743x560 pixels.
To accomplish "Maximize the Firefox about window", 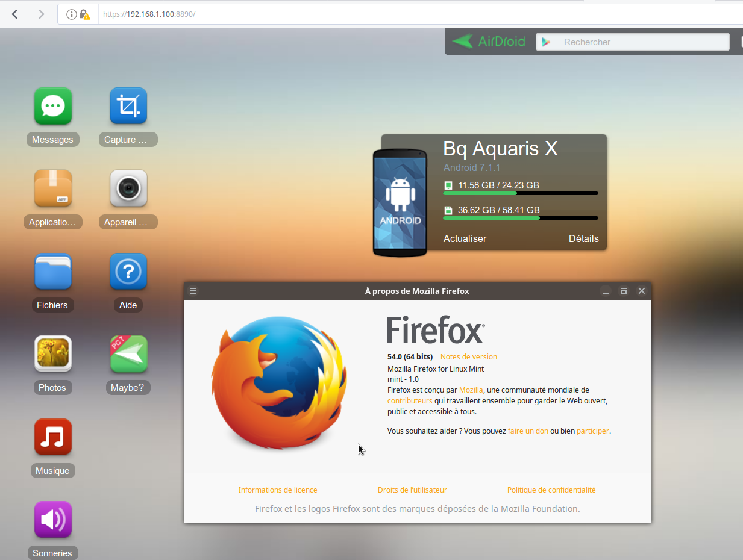I will pyautogui.click(x=624, y=291).
